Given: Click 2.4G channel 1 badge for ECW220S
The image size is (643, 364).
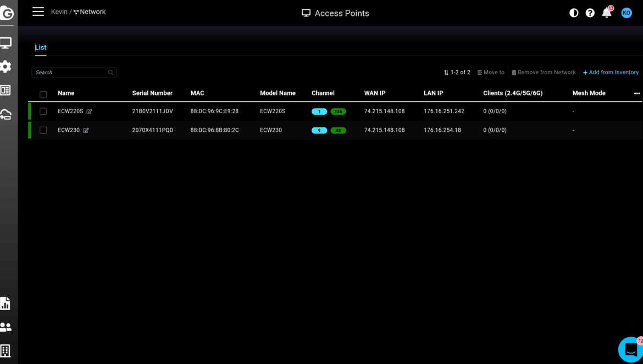Looking at the screenshot, I should point(319,111).
